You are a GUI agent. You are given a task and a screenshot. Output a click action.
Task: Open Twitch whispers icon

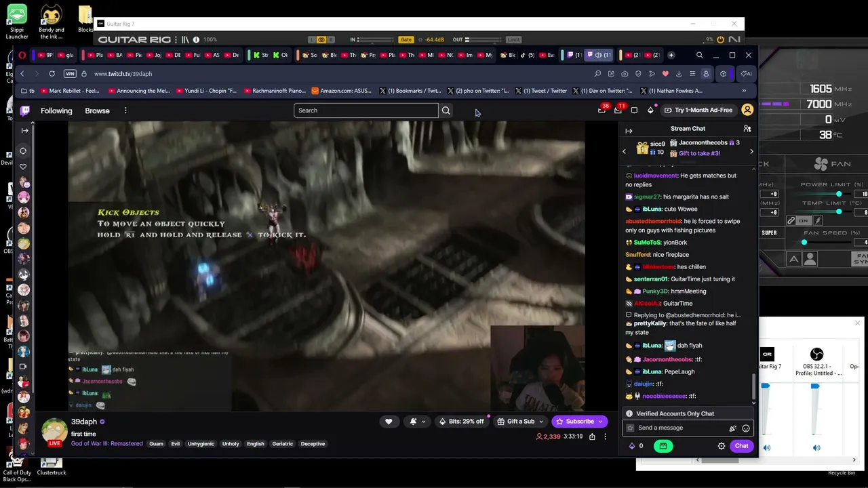634,110
